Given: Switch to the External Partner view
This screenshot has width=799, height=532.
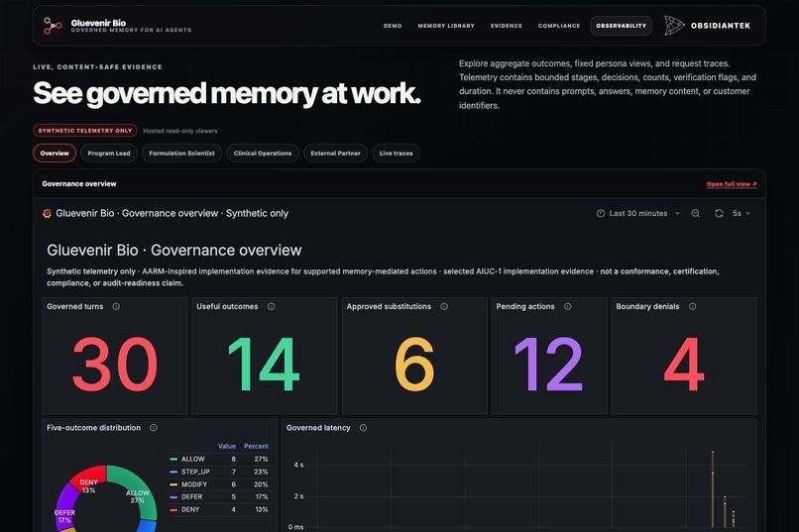Looking at the screenshot, I should pos(335,154).
